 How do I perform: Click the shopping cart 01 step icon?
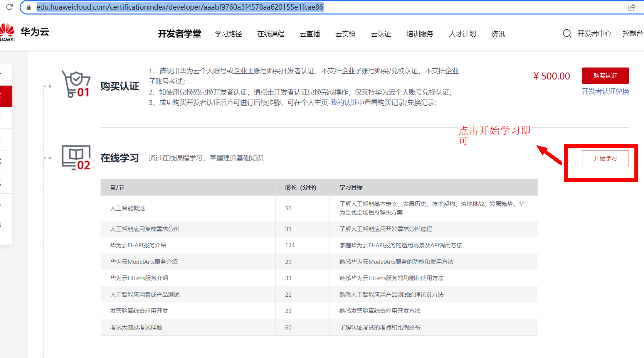click(x=76, y=84)
